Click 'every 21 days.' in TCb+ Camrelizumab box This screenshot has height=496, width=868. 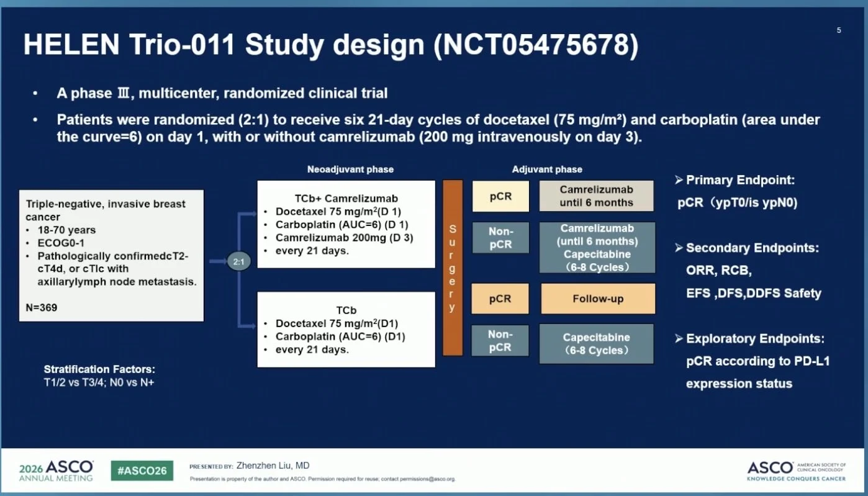(x=312, y=250)
